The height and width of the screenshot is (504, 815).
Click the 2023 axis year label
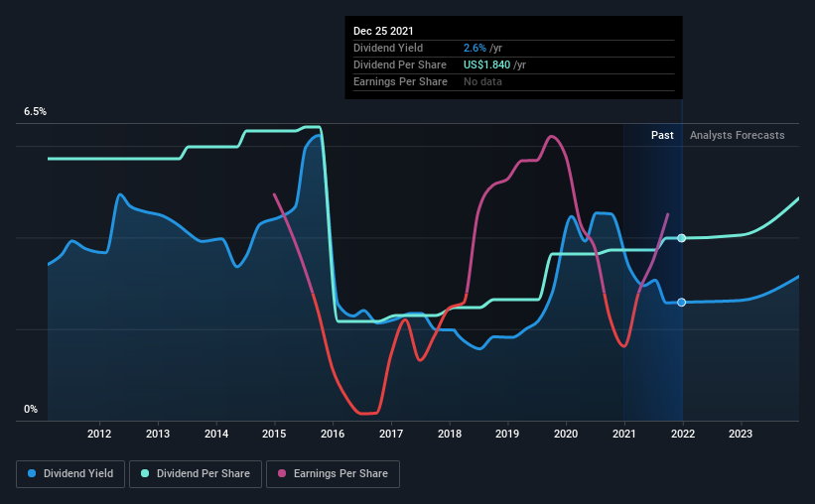point(741,434)
